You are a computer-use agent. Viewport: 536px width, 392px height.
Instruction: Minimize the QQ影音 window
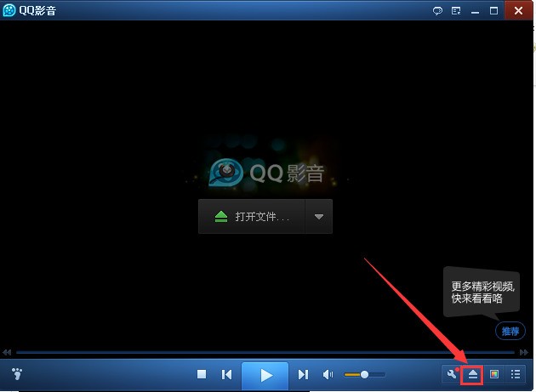(x=475, y=11)
